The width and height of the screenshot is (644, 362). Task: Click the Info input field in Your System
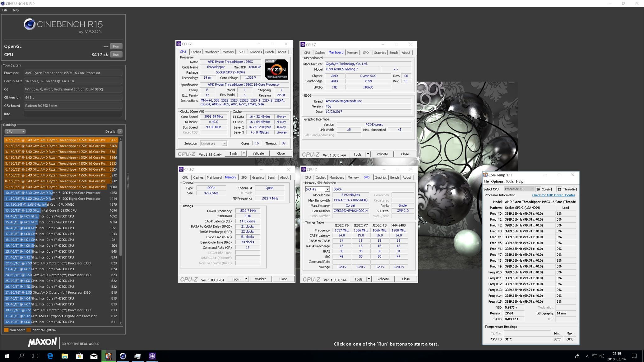point(73,114)
